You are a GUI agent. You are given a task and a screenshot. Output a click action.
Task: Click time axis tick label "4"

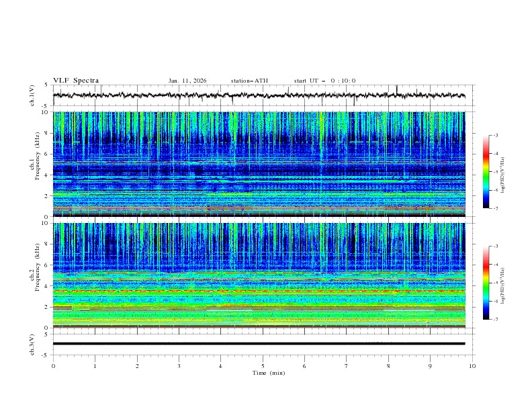(220, 366)
